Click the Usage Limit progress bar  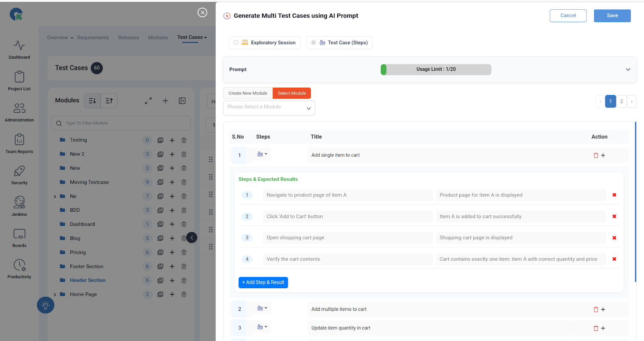pos(436,70)
